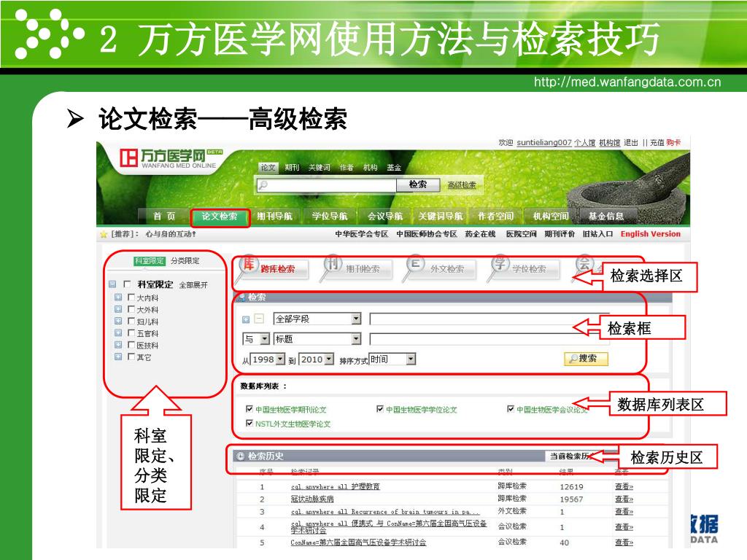Remove a search row with minus icon
Image resolution: width=747 pixels, height=560 pixels.
[259, 319]
